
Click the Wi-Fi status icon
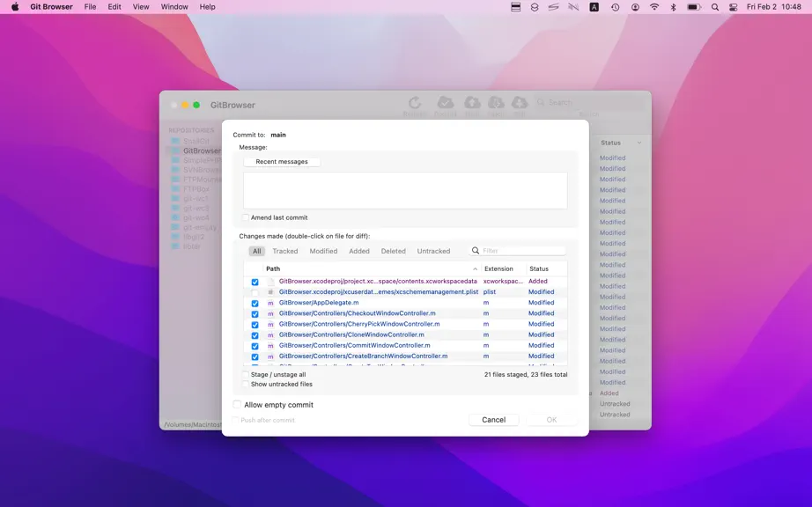pyautogui.click(x=654, y=7)
